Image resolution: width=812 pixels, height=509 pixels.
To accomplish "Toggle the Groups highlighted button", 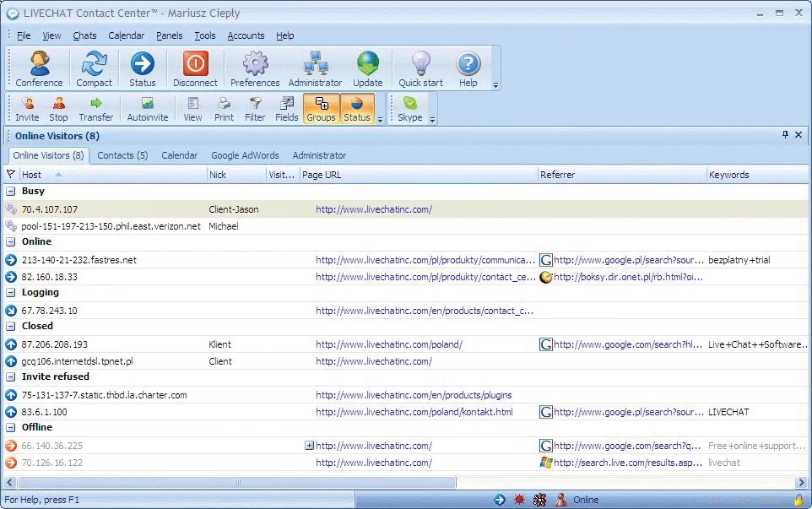I will click(x=321, y=110).
